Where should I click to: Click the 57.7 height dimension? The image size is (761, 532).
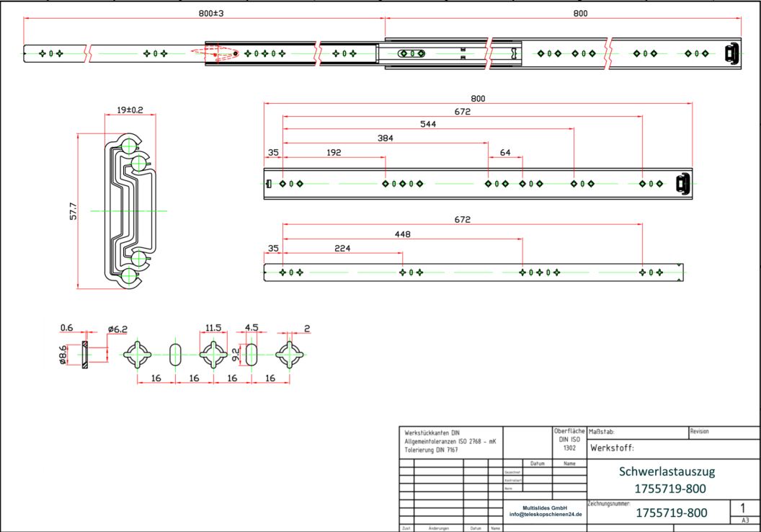(x=74, y=212)
